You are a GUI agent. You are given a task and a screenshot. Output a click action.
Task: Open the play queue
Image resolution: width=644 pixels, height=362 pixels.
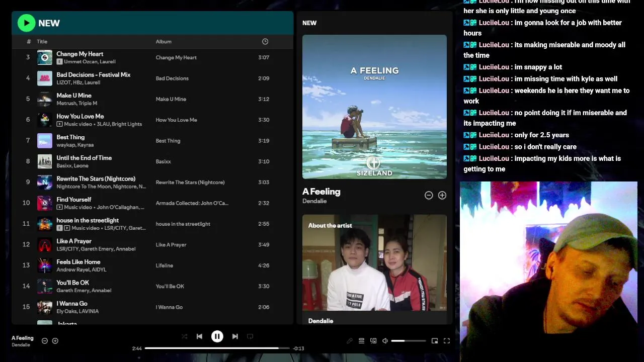[x=361, y=341]
